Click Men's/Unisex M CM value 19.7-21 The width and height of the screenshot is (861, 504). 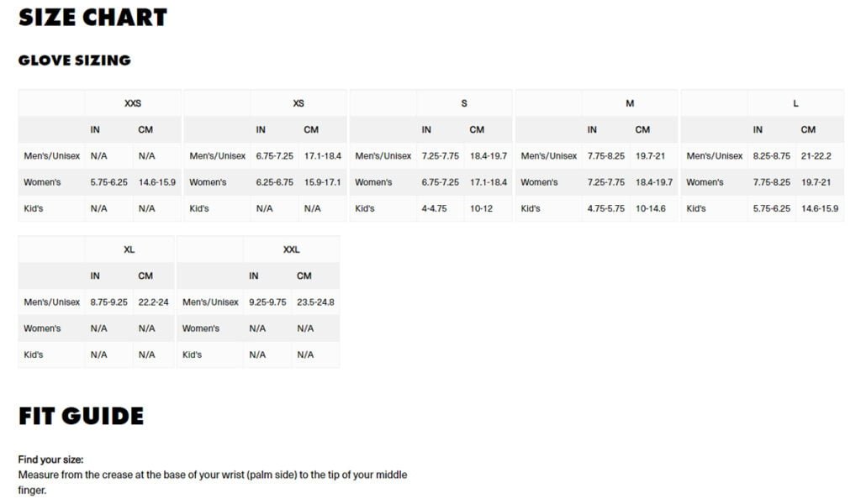pos(650,155)
